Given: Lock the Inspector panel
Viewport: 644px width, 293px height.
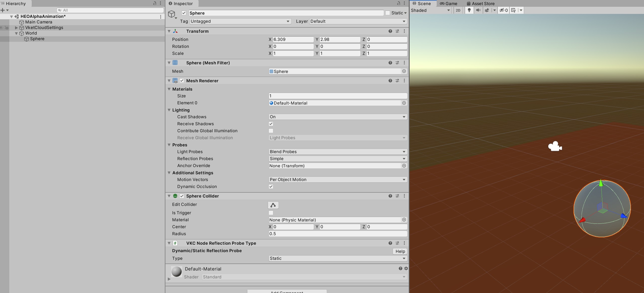Looking at the screenshot, I should pyautogui.click(x=398, y=3).
